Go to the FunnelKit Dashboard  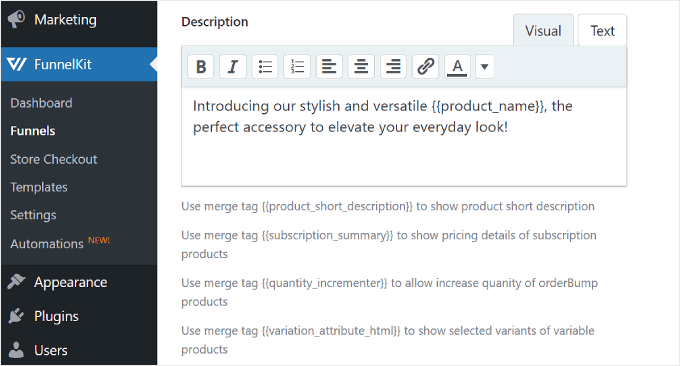click(x=41, y=103)
